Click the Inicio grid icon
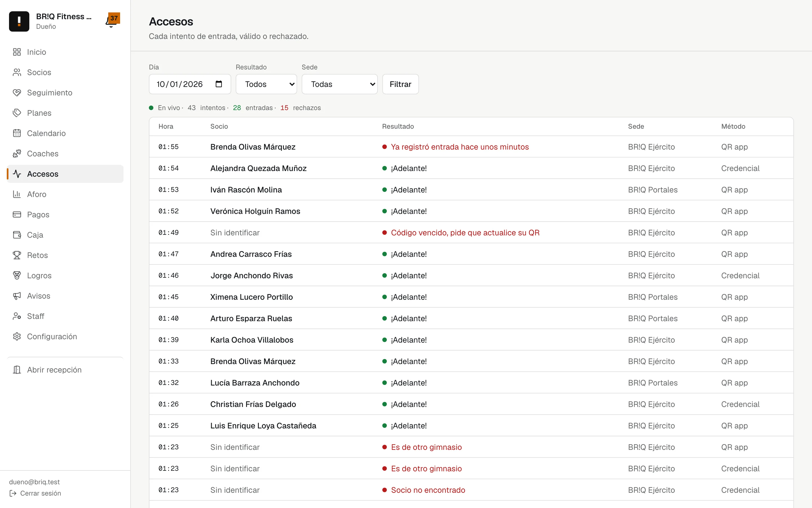The image size is (812, 508). (x=17, y=52)
